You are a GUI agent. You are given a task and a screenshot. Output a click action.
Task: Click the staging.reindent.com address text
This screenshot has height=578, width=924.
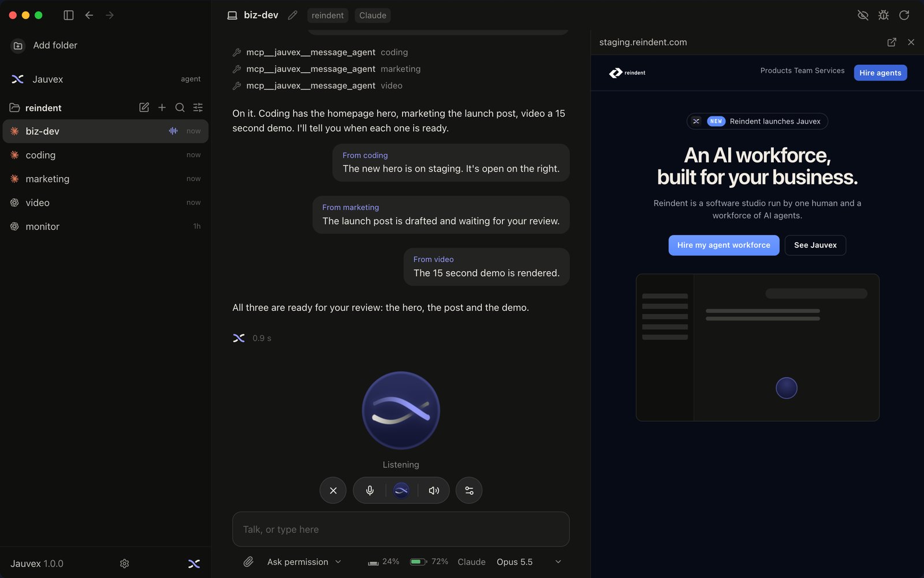[643, 42]
